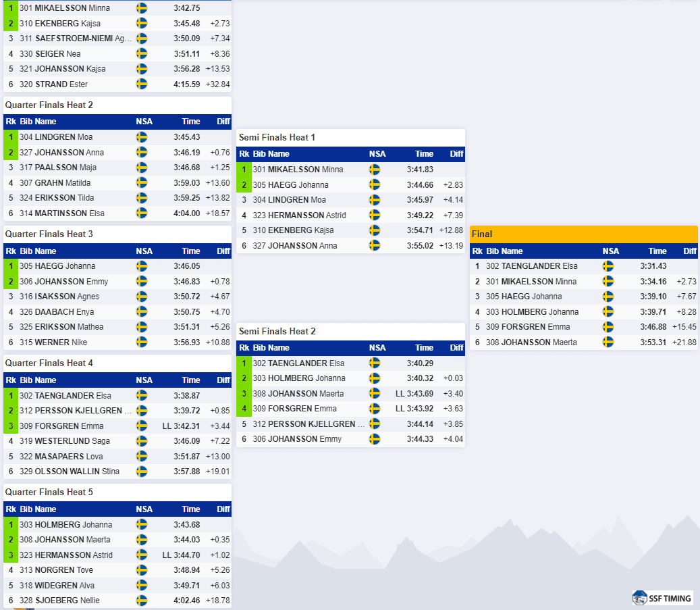700x610 pixels.
Task: Select the Quarter Finals Heat 2 heading
Action: coord(49,105)
